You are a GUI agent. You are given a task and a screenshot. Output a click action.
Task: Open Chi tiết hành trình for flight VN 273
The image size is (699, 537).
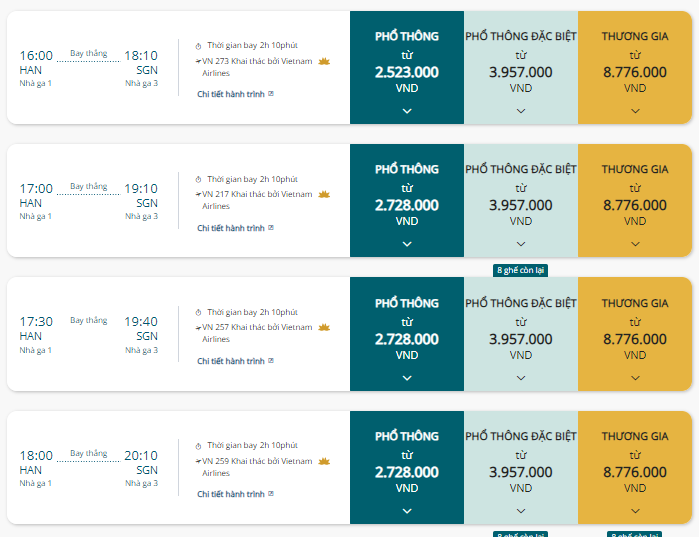click(x=231, y=94)
